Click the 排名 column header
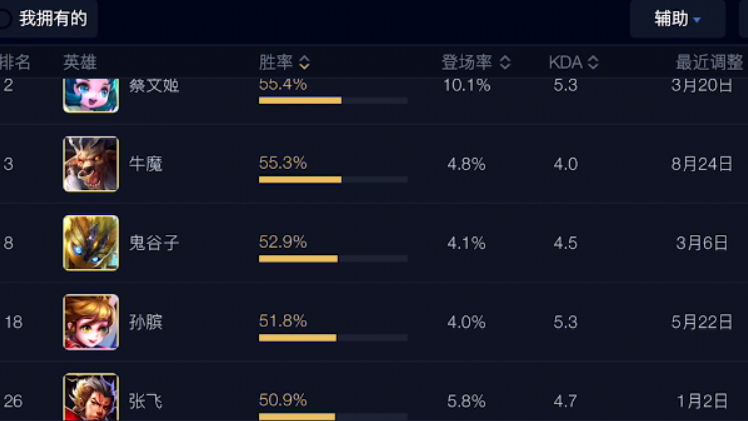 14,62
